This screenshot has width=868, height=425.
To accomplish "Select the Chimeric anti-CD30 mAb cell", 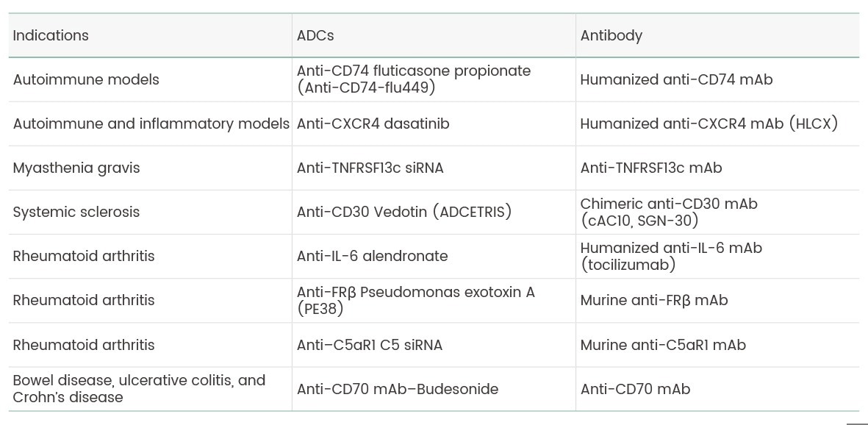I will coord(668,212).
